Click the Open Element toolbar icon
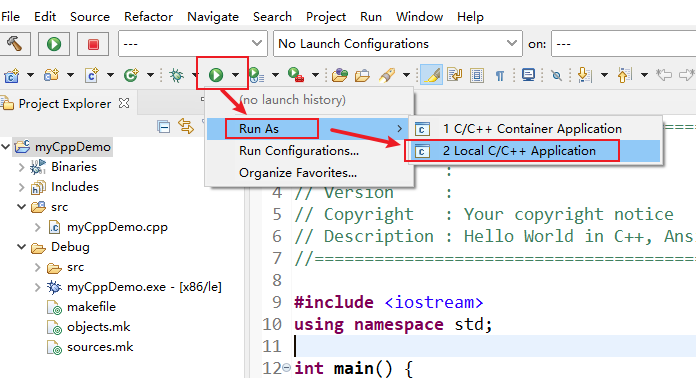 pyautogui.click(x=340, y=75)
